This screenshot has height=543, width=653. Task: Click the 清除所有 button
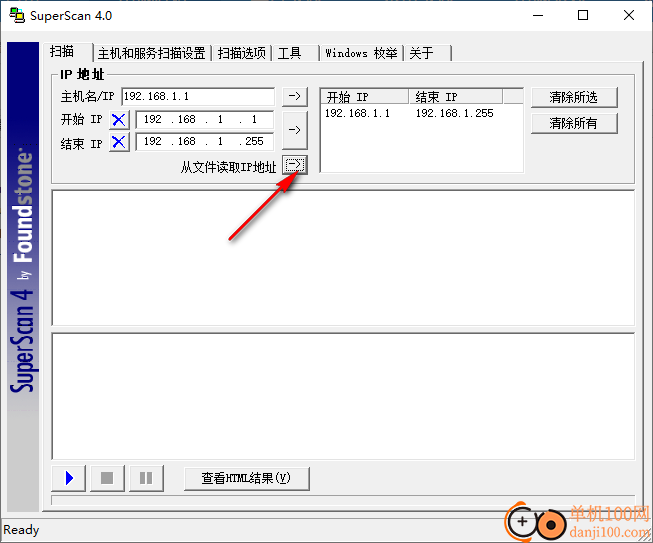(574, 123)
